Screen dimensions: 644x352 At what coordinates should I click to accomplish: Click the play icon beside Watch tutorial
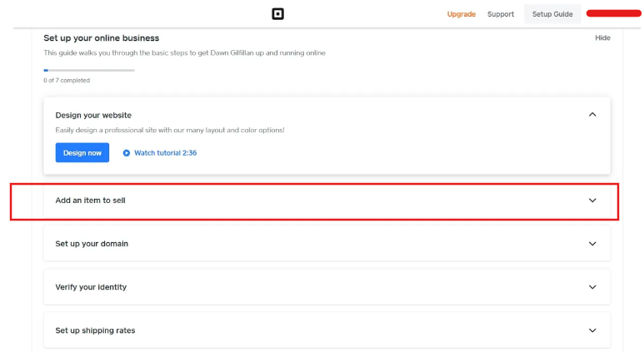tap(127, 153)
